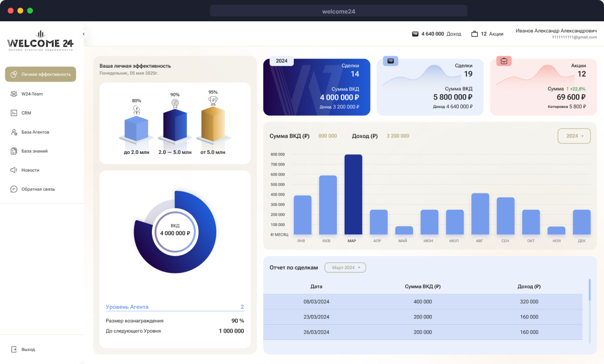This screenshot has height=364, width=604.
Task: Click the wallet icon beside 4 640 000 Доход
Action: point(415,34)
